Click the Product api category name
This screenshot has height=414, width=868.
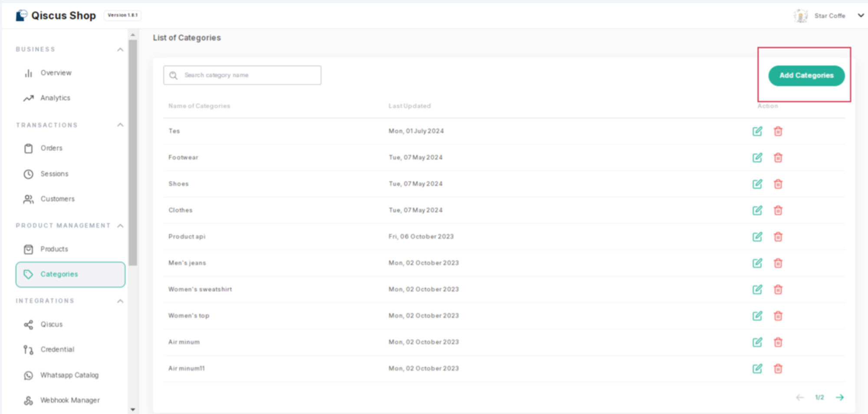[x=187, y=237]
